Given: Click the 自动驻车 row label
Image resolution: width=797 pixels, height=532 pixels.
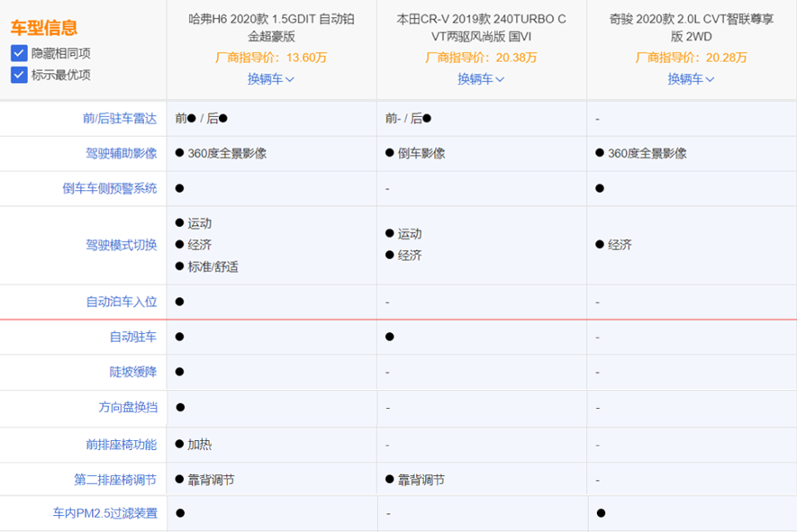Looking at the screenshot, I should [x=133, y=337].
